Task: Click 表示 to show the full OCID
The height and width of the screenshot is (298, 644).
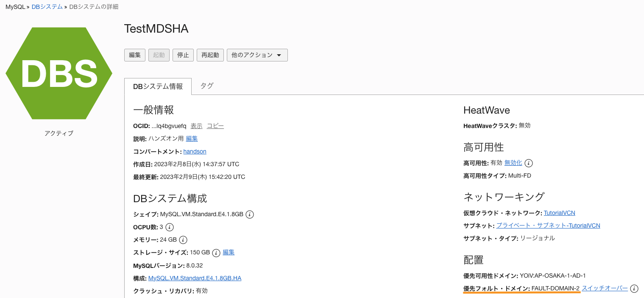Action: [196, 126]
